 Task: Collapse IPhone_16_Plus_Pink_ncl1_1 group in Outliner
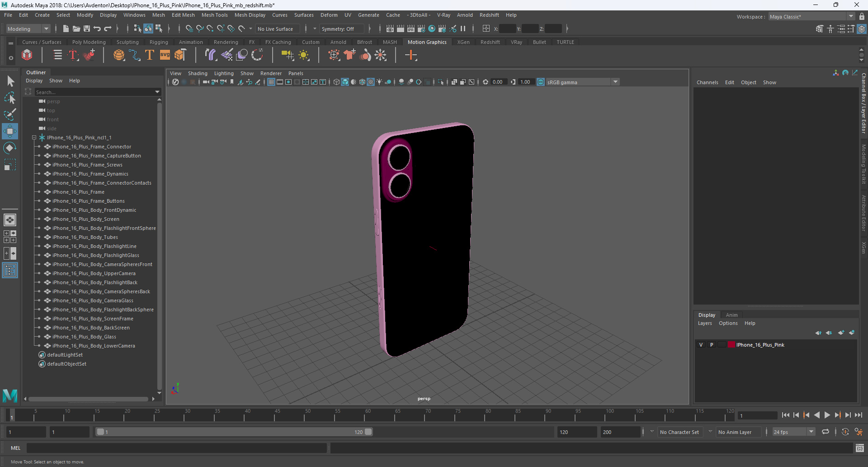tap(34, 138)
